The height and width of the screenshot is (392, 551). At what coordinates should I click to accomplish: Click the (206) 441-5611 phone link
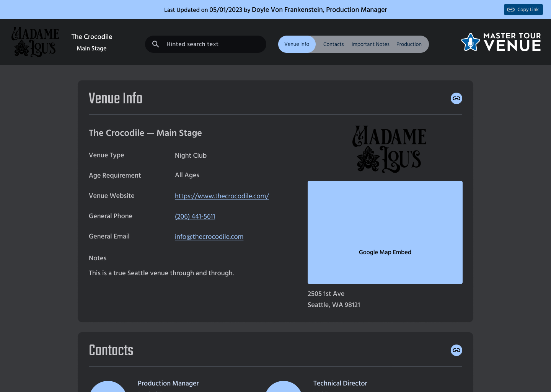click(x=195, y=216)
